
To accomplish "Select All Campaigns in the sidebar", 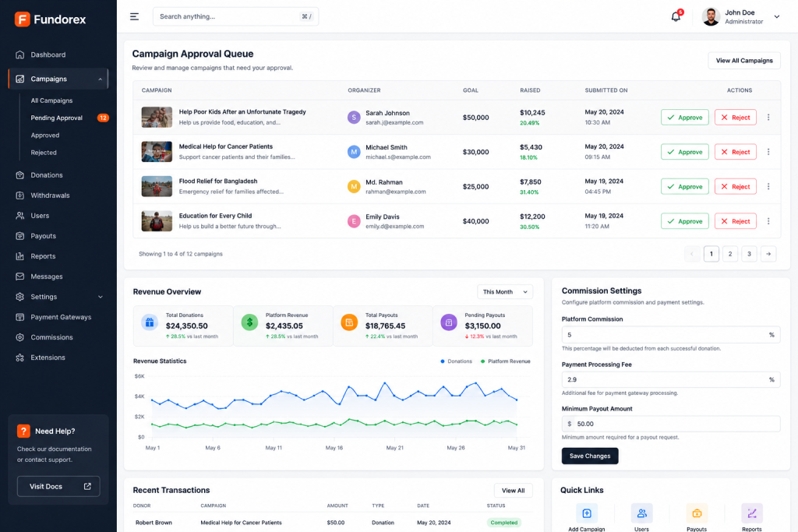I will pos(51,100).
